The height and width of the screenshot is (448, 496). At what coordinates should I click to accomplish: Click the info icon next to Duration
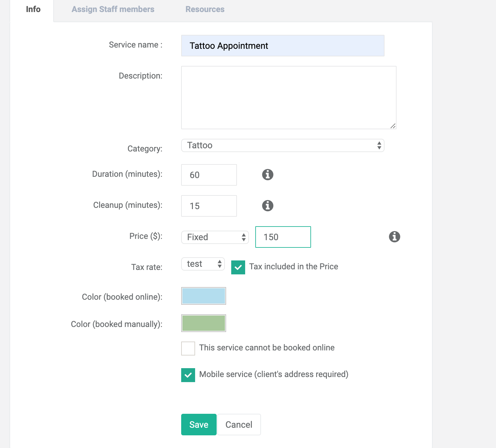[x=268, y=175]
